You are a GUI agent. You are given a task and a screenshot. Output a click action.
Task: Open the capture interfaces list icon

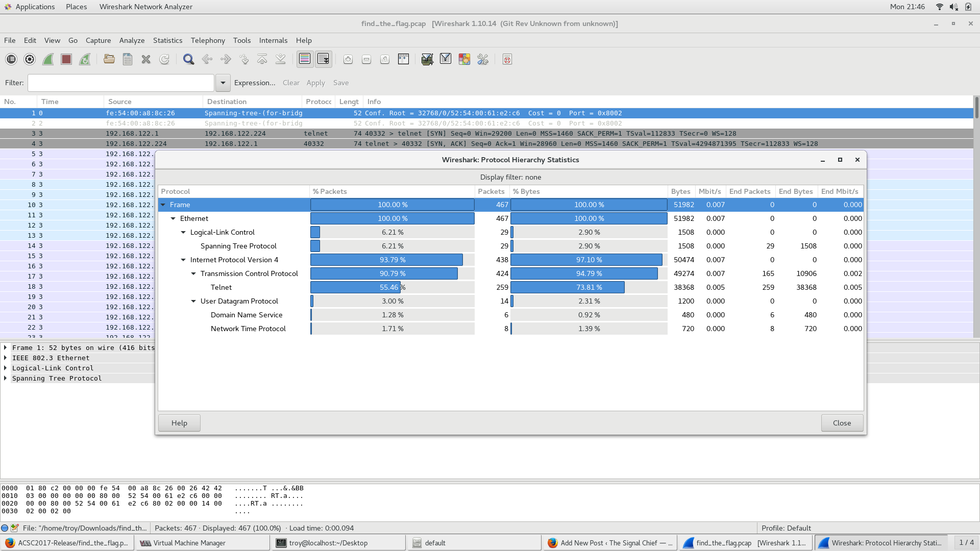11,59
